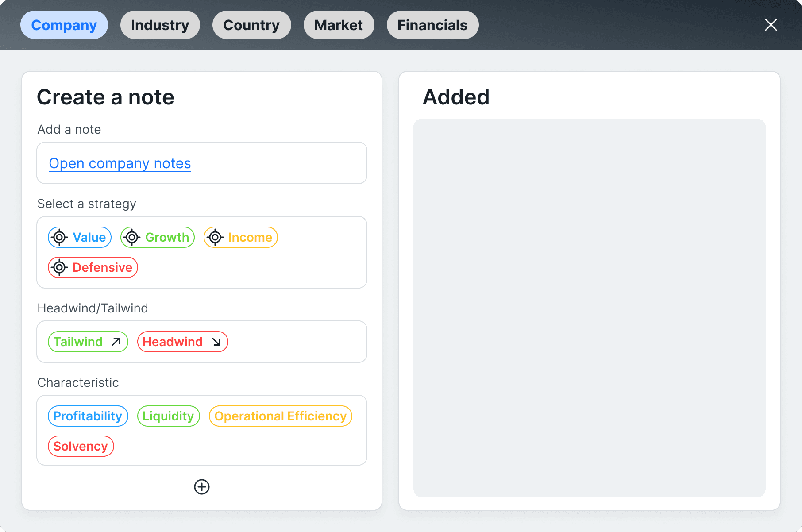Choose Operational Efficiency characteristic
The image size is (802, 532).
pos(281,416)
